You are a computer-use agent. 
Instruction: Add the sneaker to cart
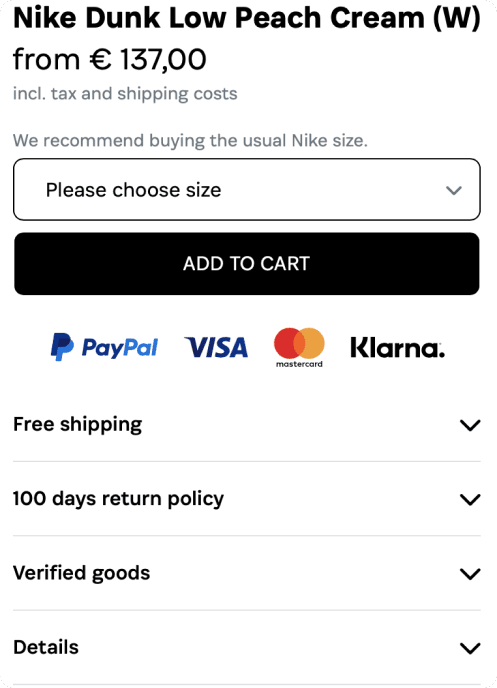(x=247, y=264)
